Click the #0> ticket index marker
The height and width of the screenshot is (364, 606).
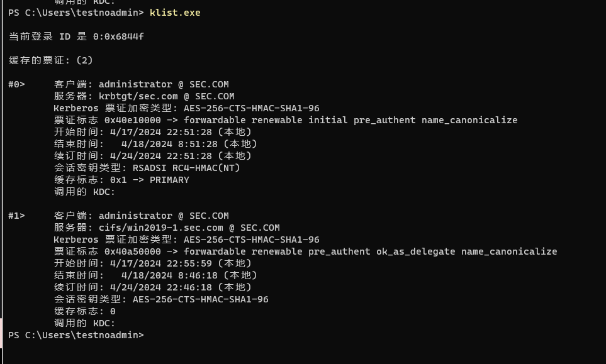pyautogui.click(x=16, y=84)
